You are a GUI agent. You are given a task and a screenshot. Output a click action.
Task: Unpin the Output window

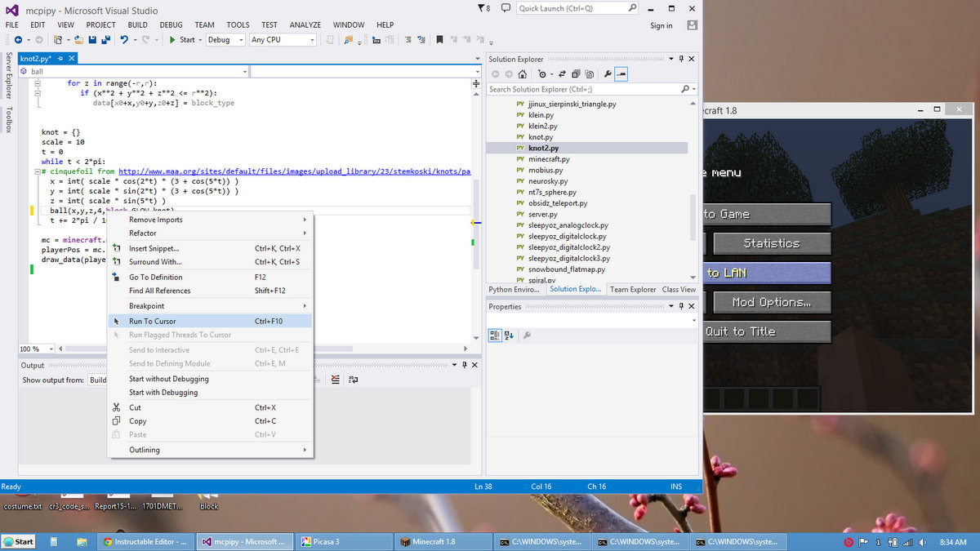465,365
